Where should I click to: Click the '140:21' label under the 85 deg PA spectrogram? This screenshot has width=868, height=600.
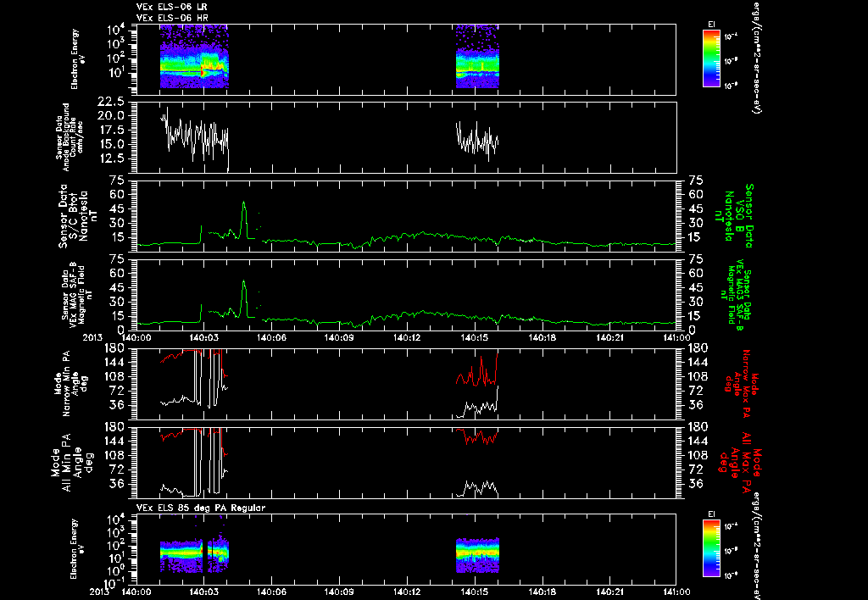[x=609, y=592]
